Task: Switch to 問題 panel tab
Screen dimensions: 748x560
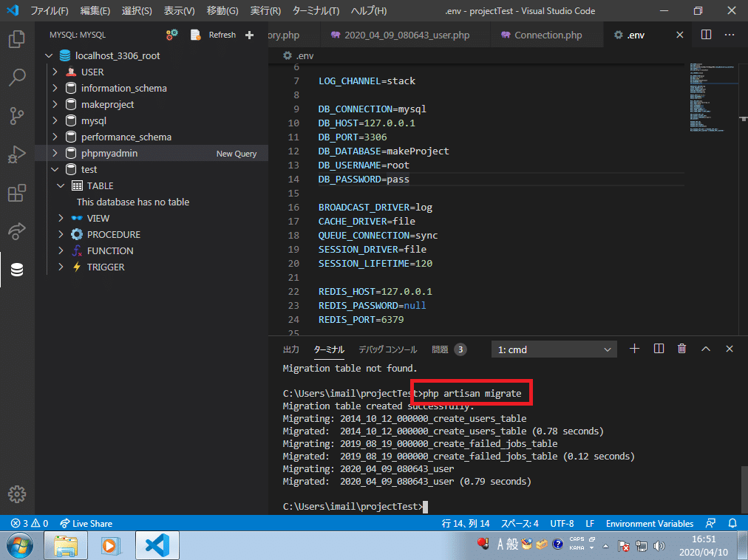Action: click(x=449, y=349)
